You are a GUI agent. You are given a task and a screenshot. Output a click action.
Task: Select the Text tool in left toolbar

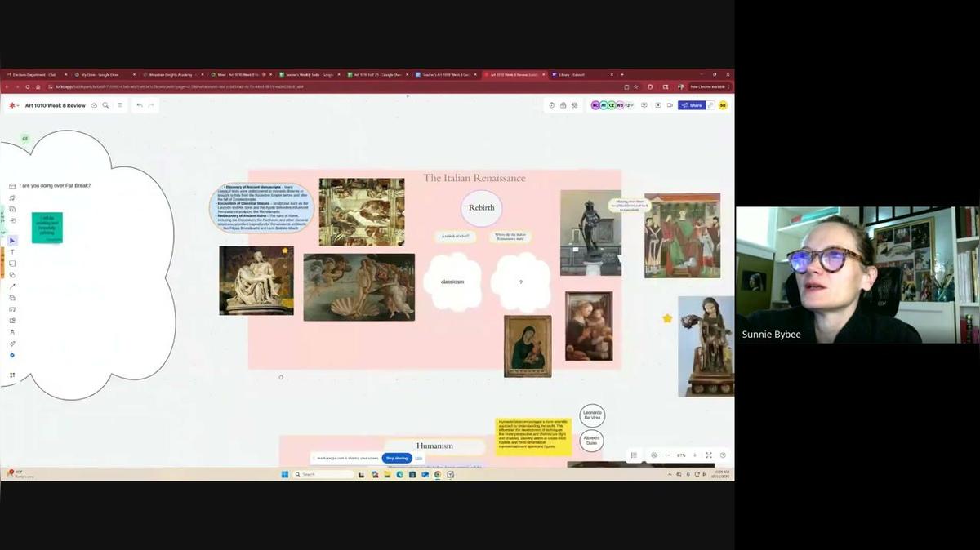(12, 252)
